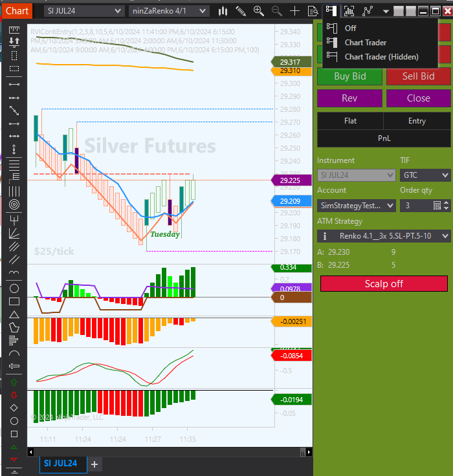Toggle the crosshair cursor icon
Screen dimensions: 453x476
pyautogui.click(x=294, y=11)
